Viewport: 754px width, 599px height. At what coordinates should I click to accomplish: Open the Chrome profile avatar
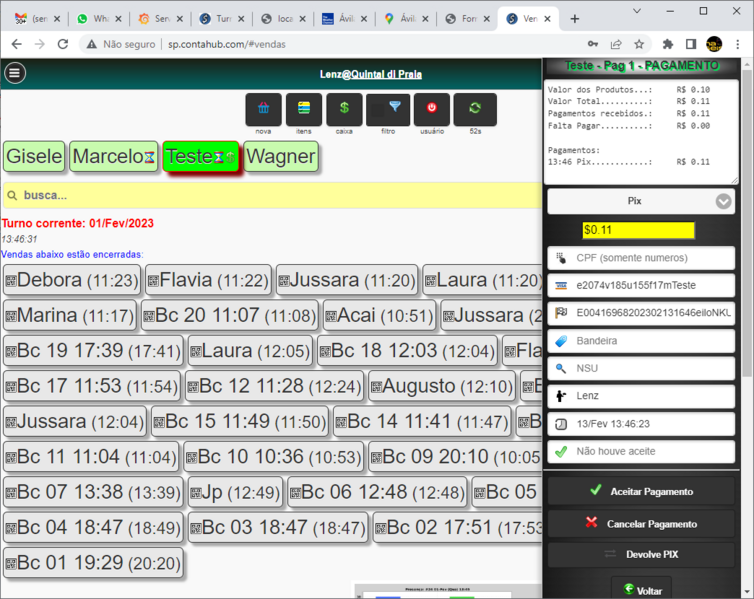[714, 44]
